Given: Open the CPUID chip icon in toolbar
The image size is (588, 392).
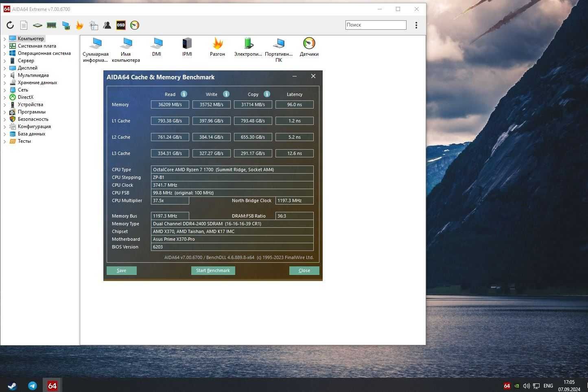Looking at the screenshot, I should coord(37,25).
